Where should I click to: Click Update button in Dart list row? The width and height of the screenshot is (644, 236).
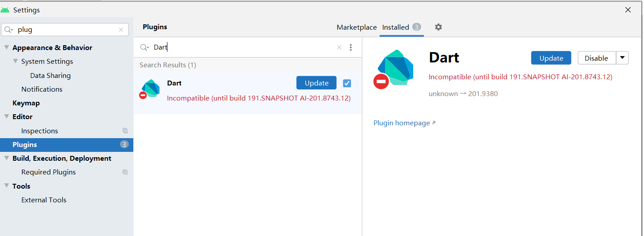tap(316, 83)
